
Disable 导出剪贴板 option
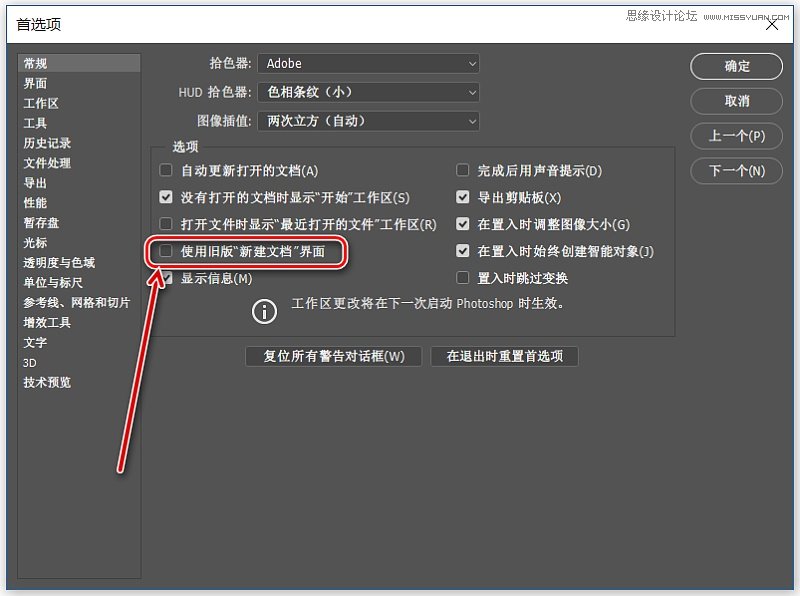point(463,197)
